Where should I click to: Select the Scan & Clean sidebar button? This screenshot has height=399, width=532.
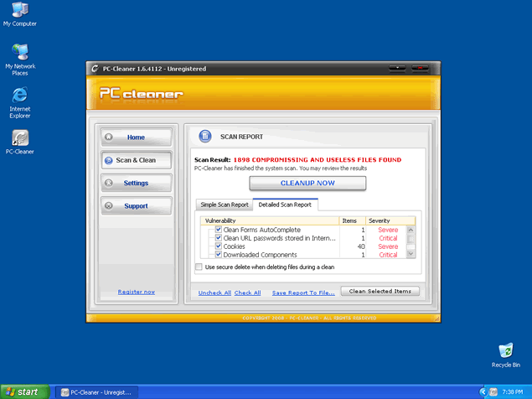click(136, 160)
